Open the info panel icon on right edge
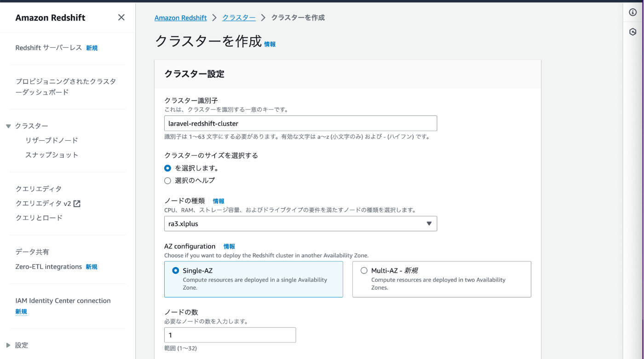The image size is (644, 359). (632, 12)
